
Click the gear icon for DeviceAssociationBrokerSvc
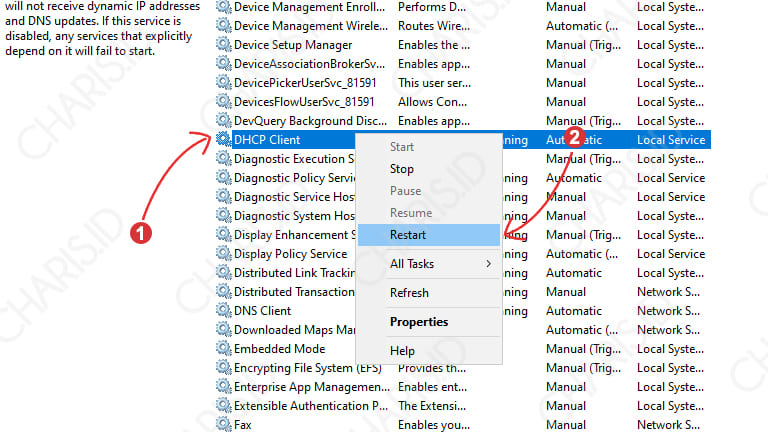tap(224, 64)
